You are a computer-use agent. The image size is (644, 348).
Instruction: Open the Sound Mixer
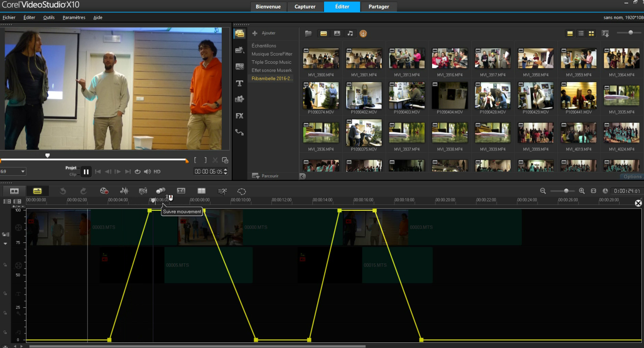[x=124, y=191]
